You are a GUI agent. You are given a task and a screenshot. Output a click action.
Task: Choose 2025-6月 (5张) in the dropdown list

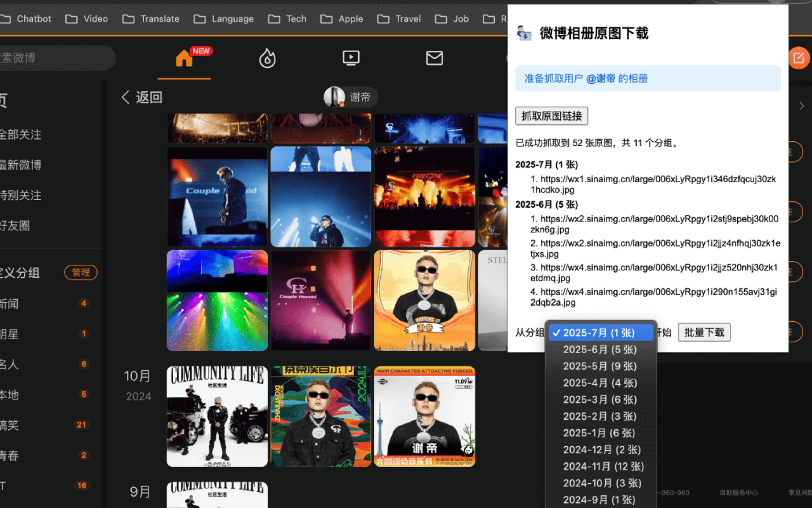point(601,349)
